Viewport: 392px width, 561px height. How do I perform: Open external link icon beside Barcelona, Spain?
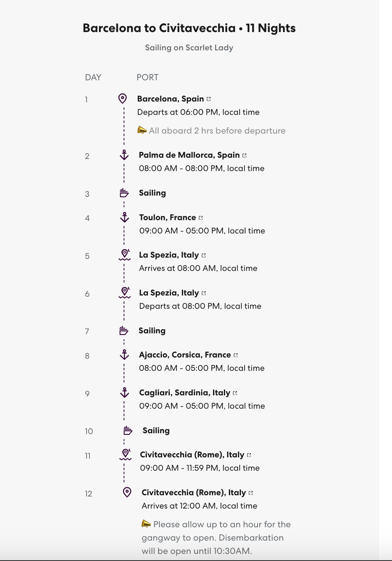209,99
